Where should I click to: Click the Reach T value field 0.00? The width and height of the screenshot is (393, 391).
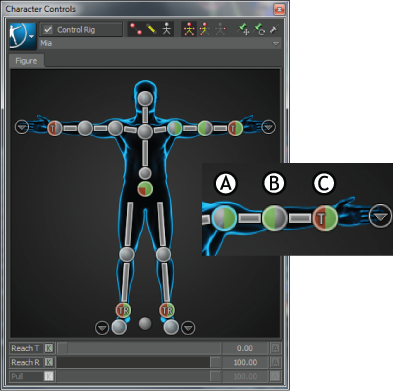coord(245,348)
